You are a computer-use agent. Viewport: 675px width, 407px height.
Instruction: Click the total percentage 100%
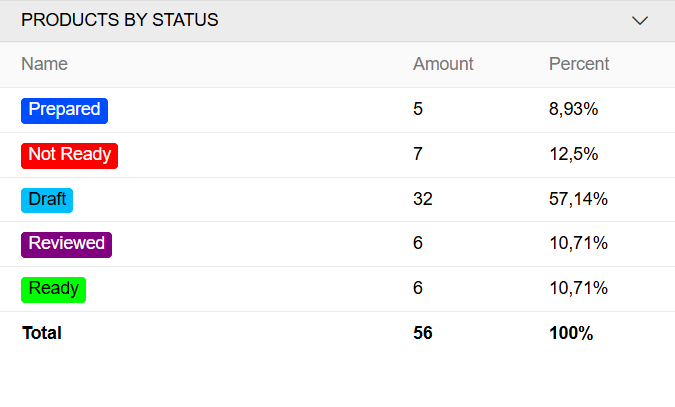571,334
